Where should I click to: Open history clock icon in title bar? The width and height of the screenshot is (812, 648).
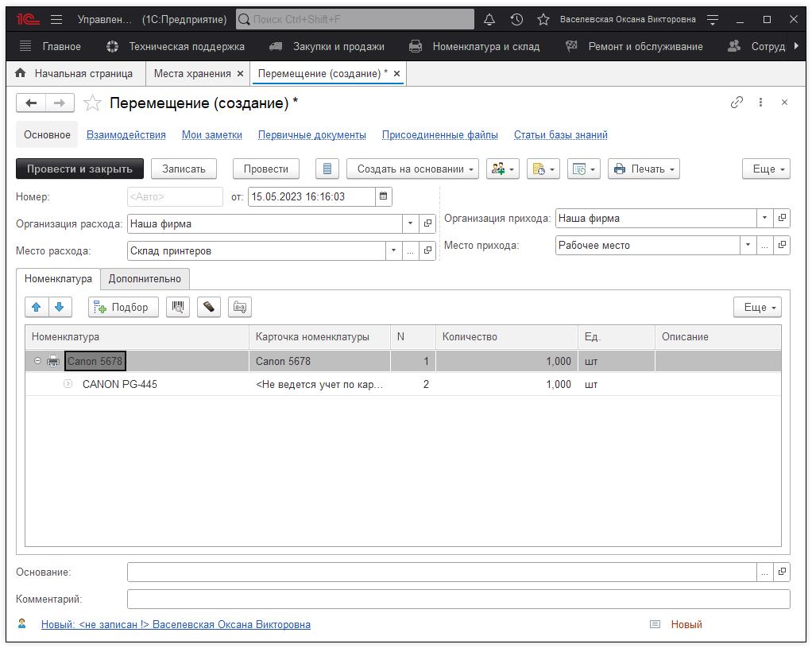pyautogui.click(x=516, y=19)
